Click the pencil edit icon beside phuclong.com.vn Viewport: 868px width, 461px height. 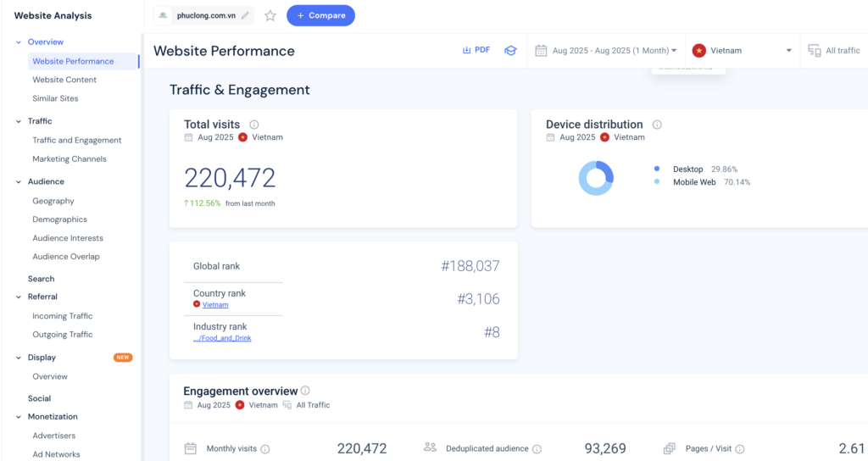point(246,15)
